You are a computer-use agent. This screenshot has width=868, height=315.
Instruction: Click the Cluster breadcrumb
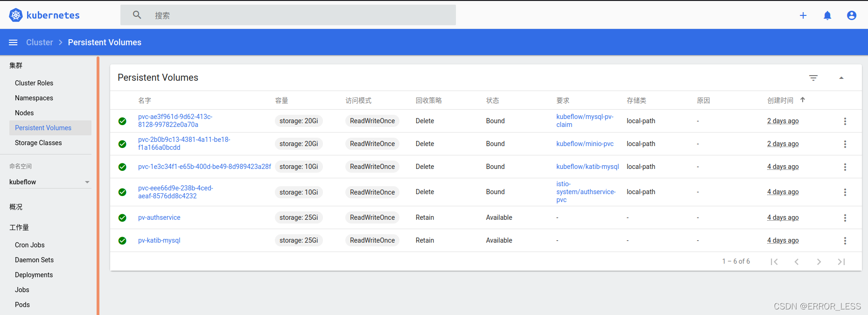[x=40, y=42]
